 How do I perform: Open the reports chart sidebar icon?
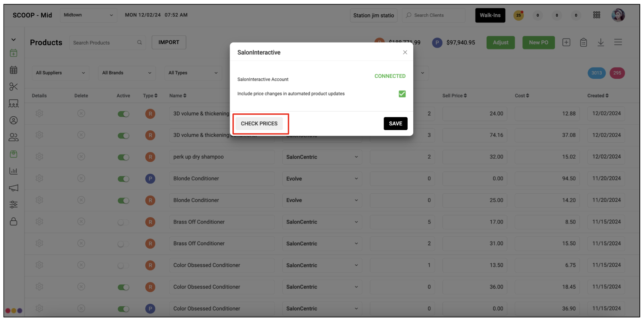[x=13, y=171]
